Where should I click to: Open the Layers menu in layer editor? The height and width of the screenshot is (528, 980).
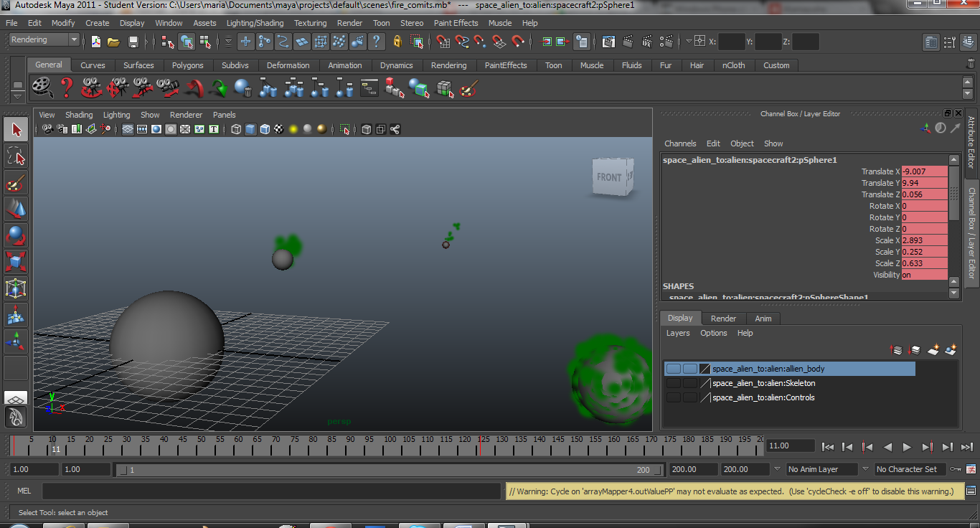678,333
